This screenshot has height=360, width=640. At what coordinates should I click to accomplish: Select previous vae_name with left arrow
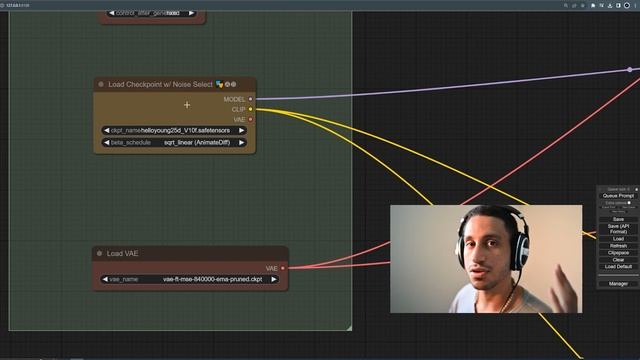click(105, 280)
